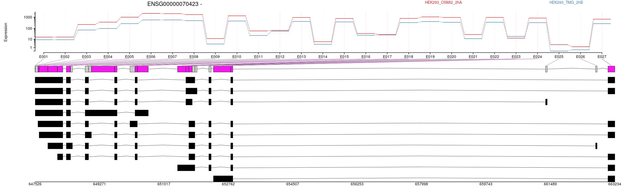The image size is (644, 188).
Task: Select exon label E001
Action: point(43,57)
